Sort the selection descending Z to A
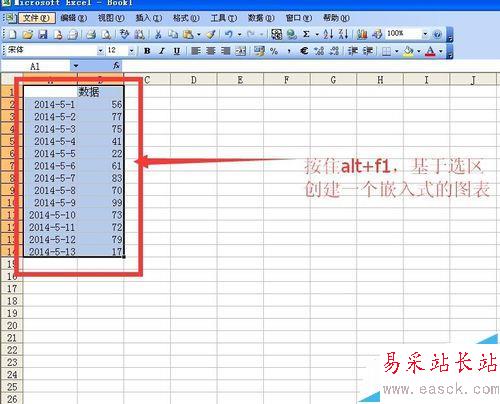 tap(343, 34)
